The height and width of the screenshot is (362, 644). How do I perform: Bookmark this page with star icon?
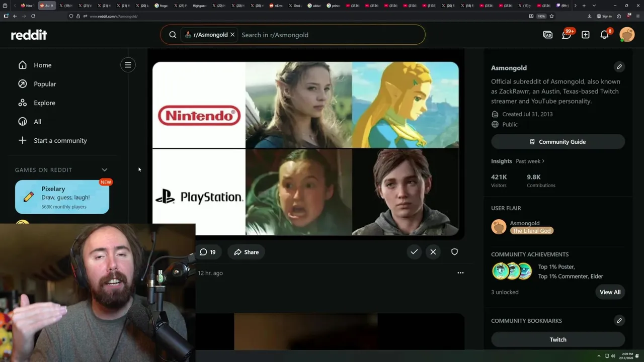click(551, 16)
